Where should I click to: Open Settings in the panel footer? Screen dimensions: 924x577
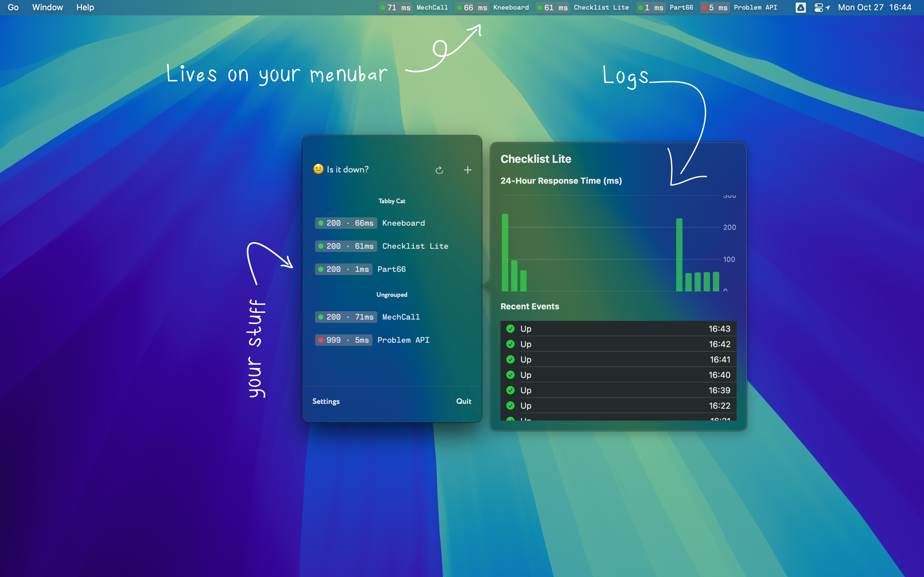(x=326, y=401)
